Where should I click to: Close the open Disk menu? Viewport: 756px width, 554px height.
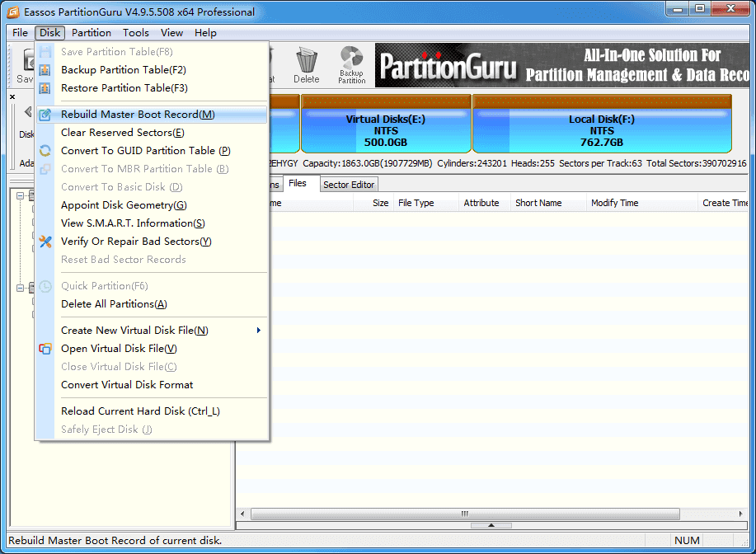(x=49, y=33)
